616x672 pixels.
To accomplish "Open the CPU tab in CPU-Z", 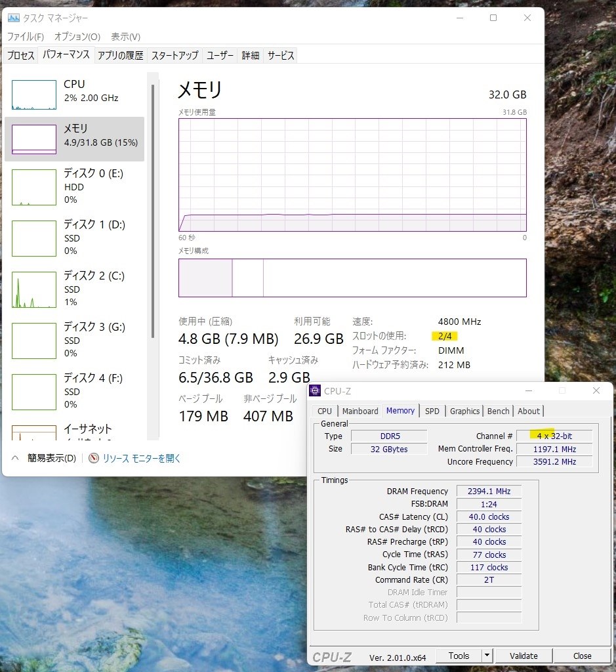I will [324, 411].
